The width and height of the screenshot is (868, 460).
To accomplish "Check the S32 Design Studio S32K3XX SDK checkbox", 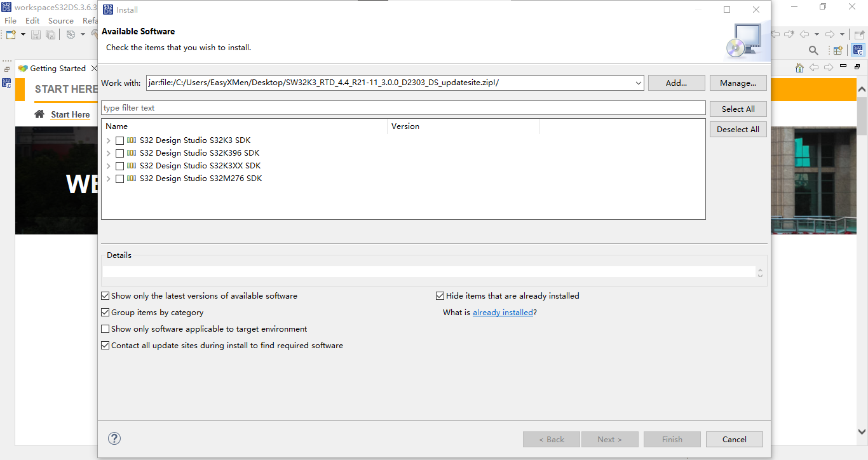I will point(119,166).
